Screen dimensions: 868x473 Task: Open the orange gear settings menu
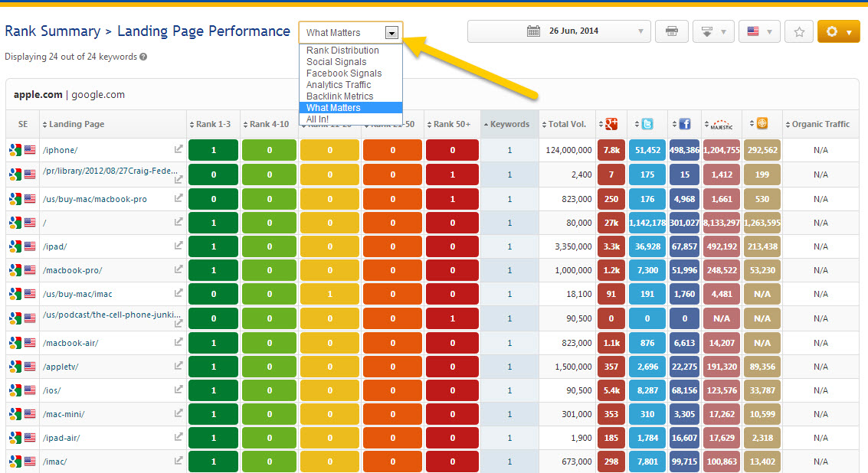coord(839,31)
